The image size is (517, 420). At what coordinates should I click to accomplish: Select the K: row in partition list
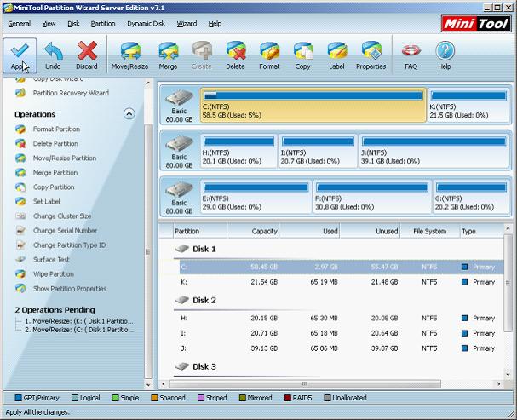click(x=342, y=282)
